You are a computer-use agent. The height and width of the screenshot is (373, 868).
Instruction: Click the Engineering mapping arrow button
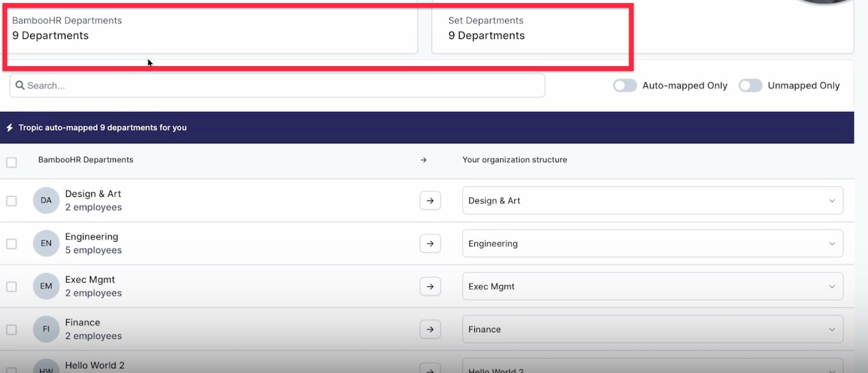tap(430, 243)
